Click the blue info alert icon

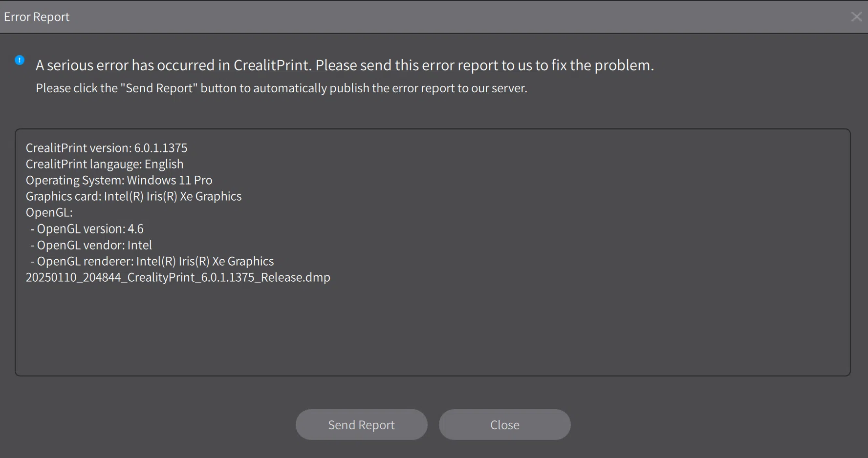coord(20,60)
